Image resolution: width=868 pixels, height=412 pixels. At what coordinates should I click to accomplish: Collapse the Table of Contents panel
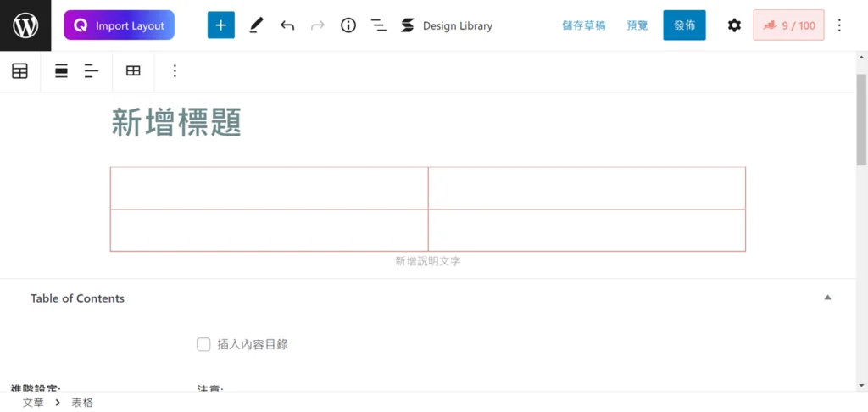pos(827,298)
